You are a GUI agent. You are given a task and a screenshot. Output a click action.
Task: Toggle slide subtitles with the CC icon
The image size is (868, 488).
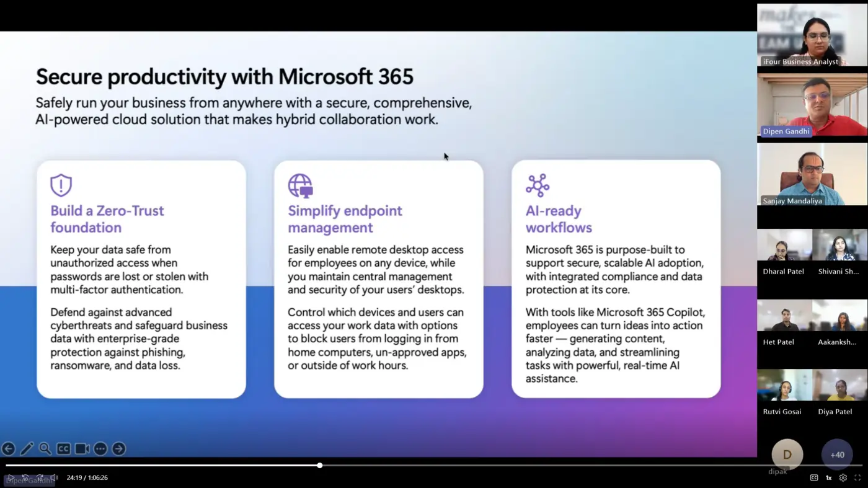tap(63, 448)
